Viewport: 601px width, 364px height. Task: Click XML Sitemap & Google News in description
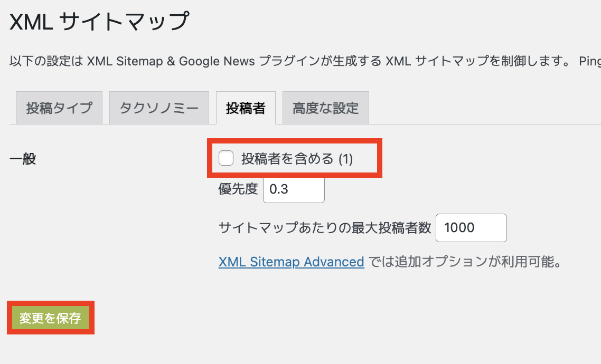(171, 61)
